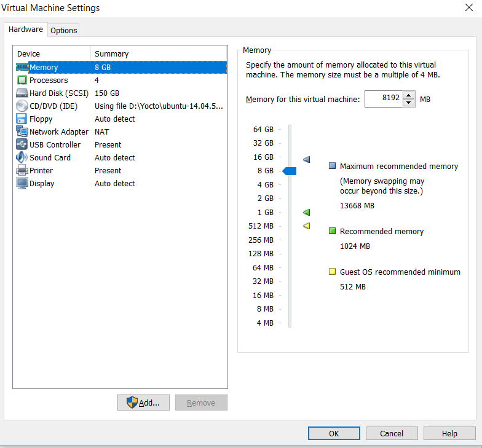Viewport: 482px width, 448px height.
Task: Click the green recommended memory marker
Action: (306, 212)
